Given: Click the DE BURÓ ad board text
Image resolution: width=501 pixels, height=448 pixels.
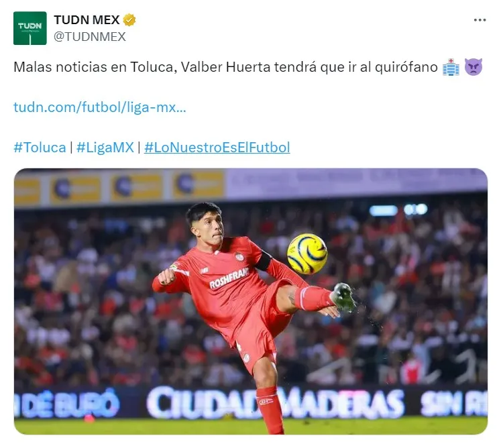Looking at the screenshot, I should [67, 404].
